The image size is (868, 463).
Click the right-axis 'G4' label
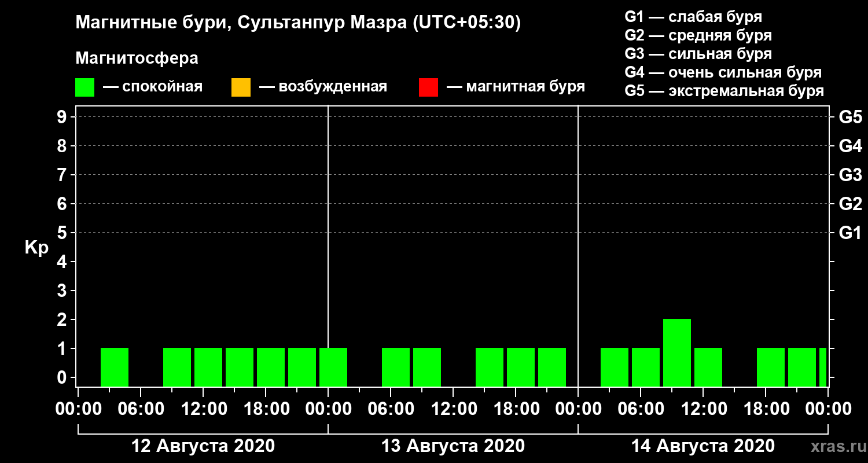tap(850, 146)
